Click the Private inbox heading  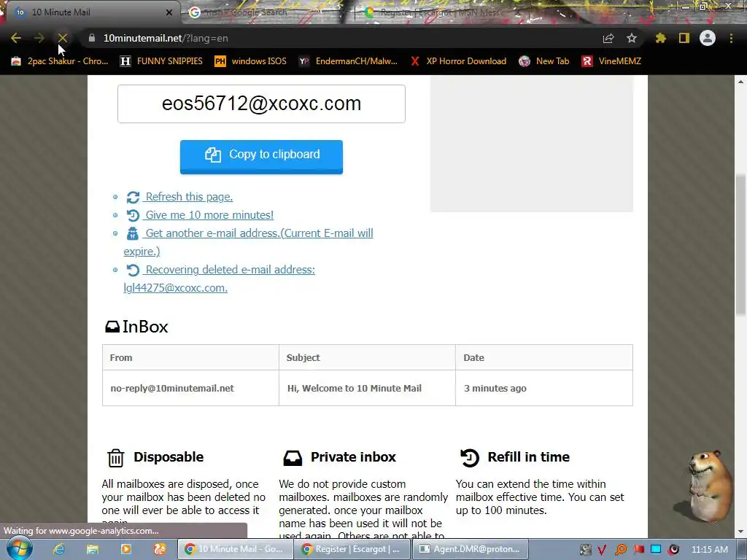coord(353,456)
